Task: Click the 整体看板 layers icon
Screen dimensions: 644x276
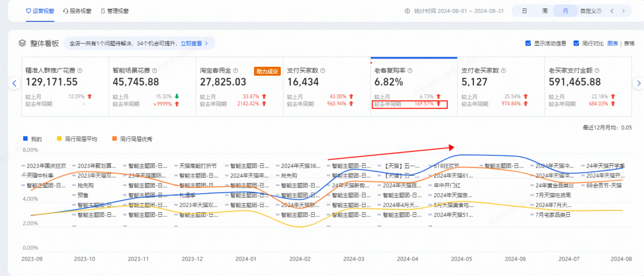Action: click(23, 43)
